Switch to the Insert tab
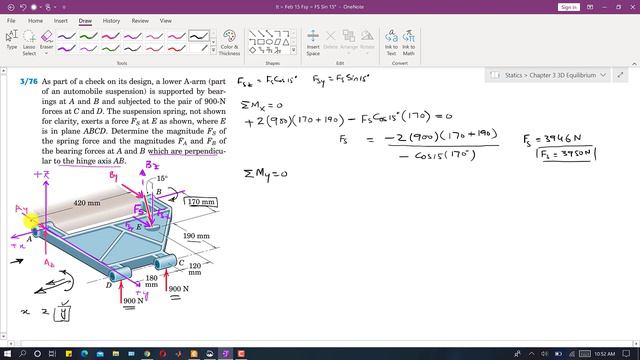640x360 pixels. [61, 20]
